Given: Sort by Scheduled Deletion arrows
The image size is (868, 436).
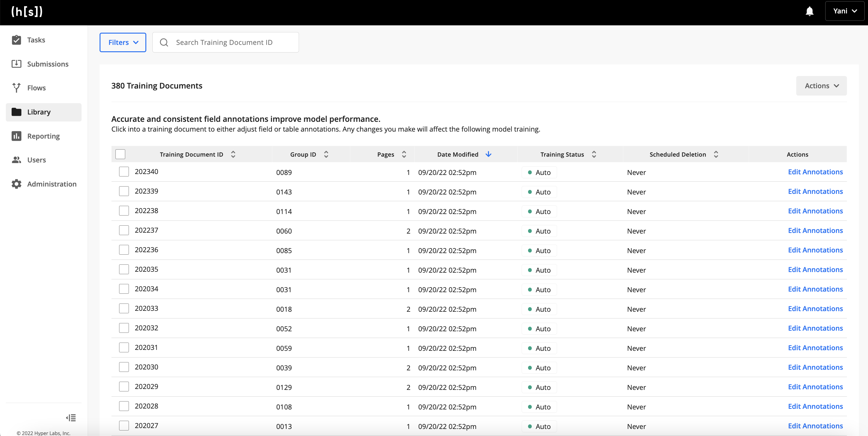Looking at the screenshot, I should (x=716, y=154).
